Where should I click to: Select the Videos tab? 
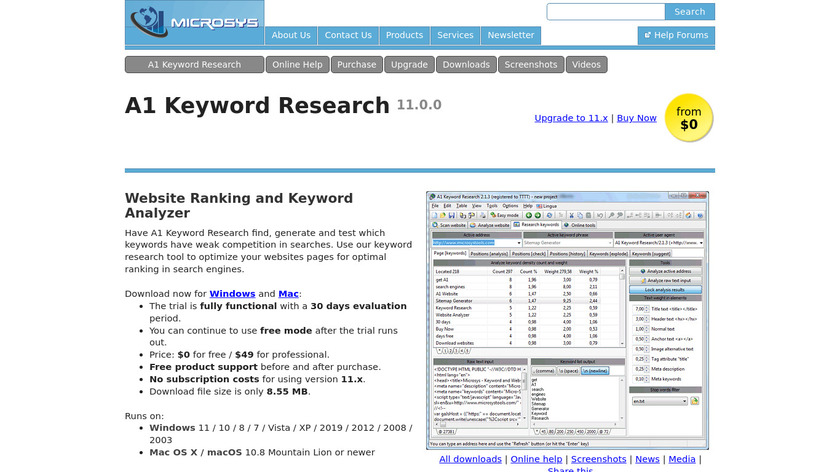coord(587,64)
